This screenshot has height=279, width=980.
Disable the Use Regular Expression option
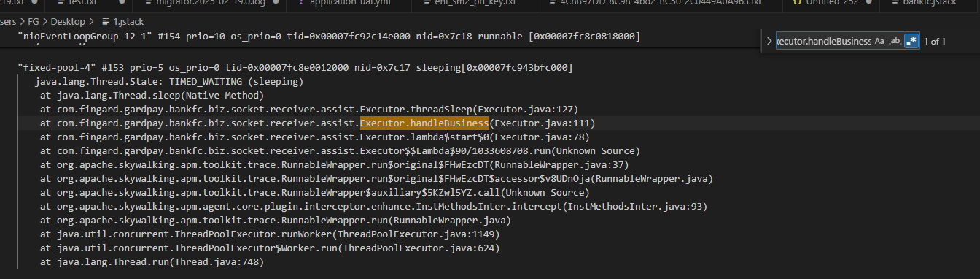[911, 42]
